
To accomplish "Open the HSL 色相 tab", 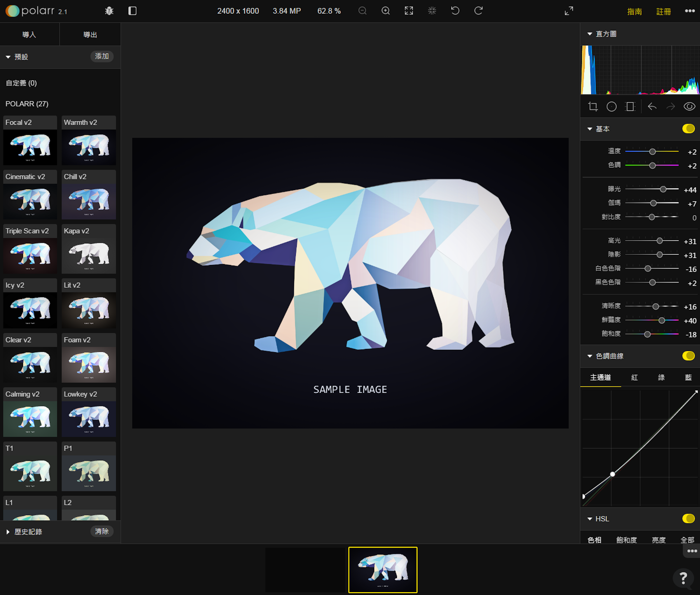I will click(x=594, y=540).
